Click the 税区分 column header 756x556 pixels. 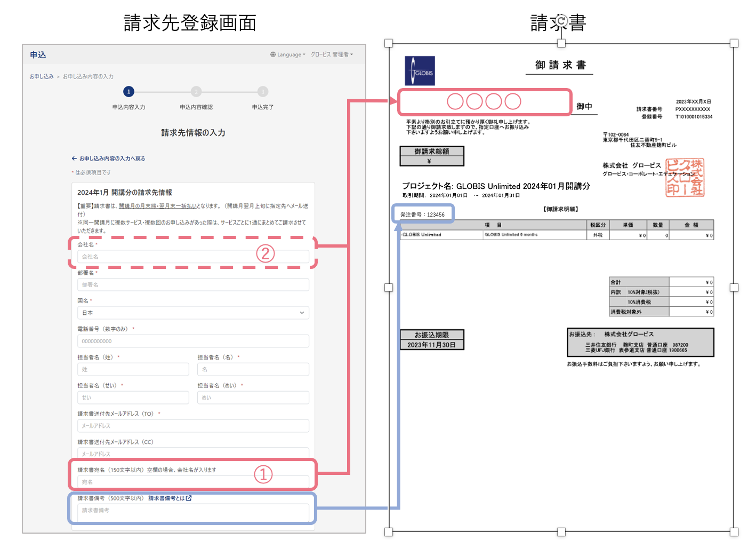click(x=598, y=225)
